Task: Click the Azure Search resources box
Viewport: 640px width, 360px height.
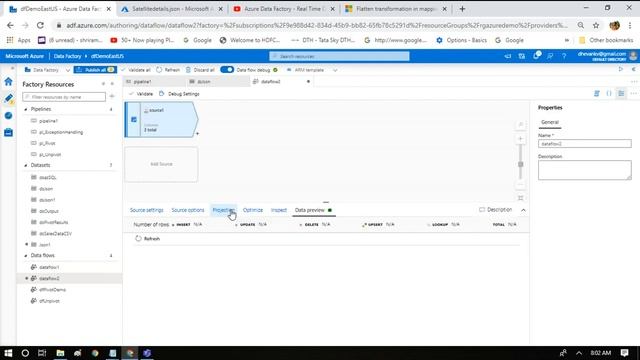Action: tap(339, 56)
